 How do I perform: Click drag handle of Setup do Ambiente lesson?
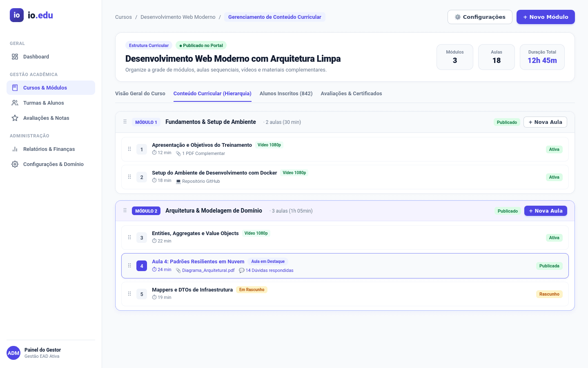(x=129, y=177)
